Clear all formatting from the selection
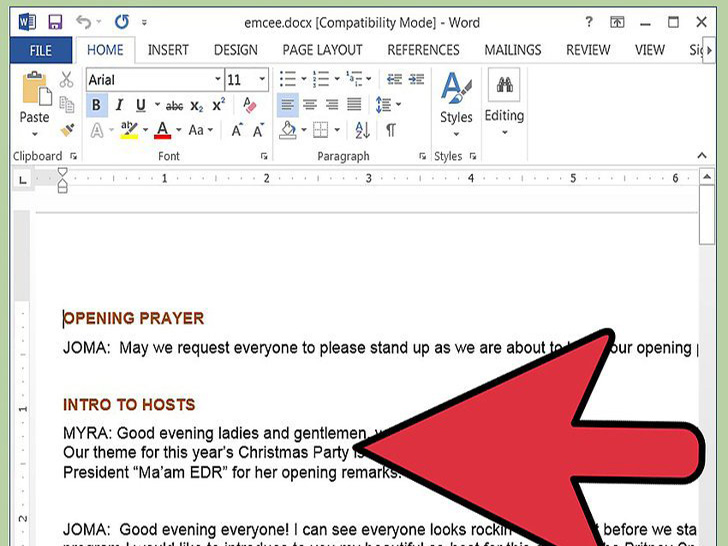This screenshot has width=728, height=546. [249, 105]
